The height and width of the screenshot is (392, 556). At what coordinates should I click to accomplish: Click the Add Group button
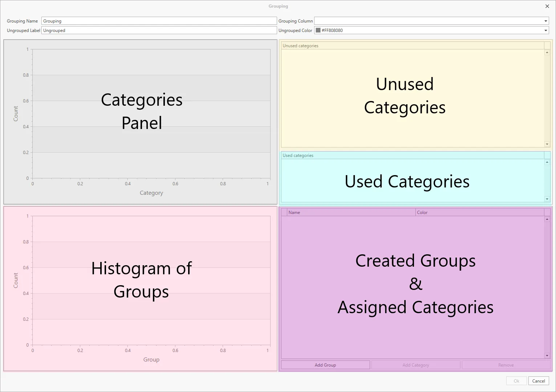click(325, 365)
